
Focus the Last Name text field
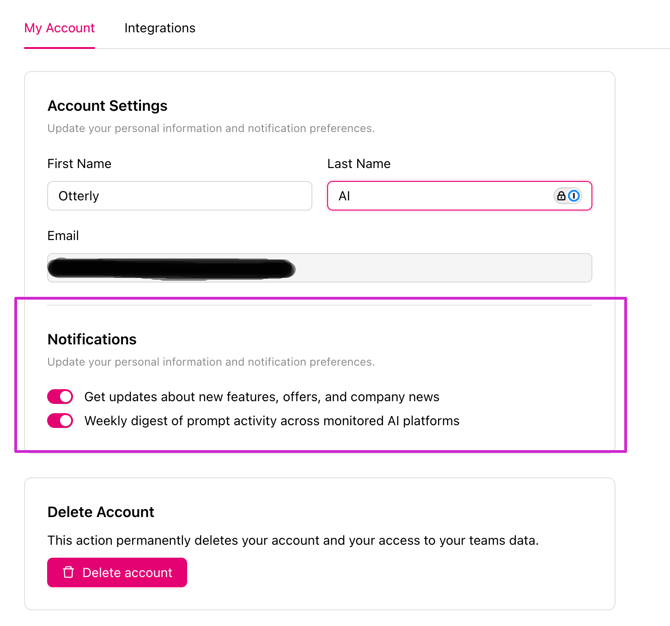440,196
